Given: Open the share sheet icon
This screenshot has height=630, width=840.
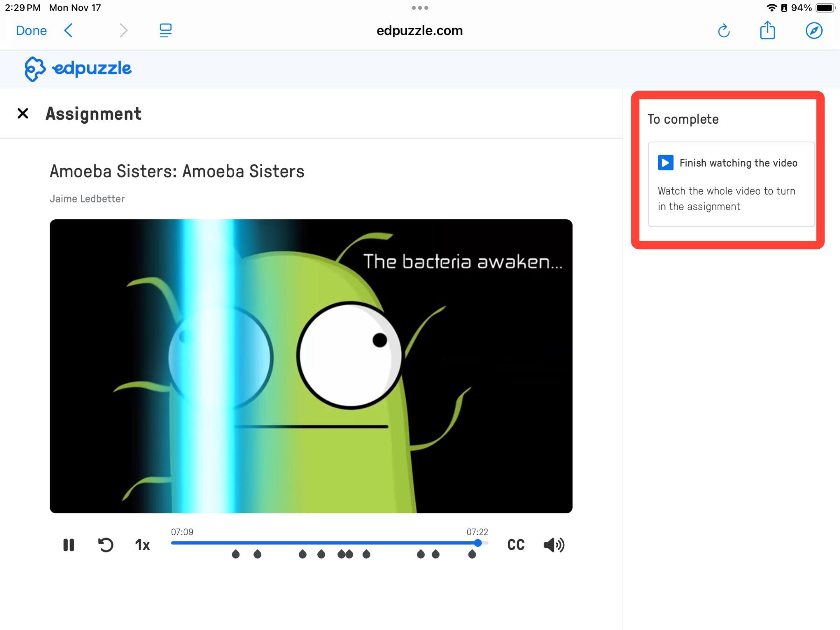Looking at the screenshot, I should coord(767,30).
